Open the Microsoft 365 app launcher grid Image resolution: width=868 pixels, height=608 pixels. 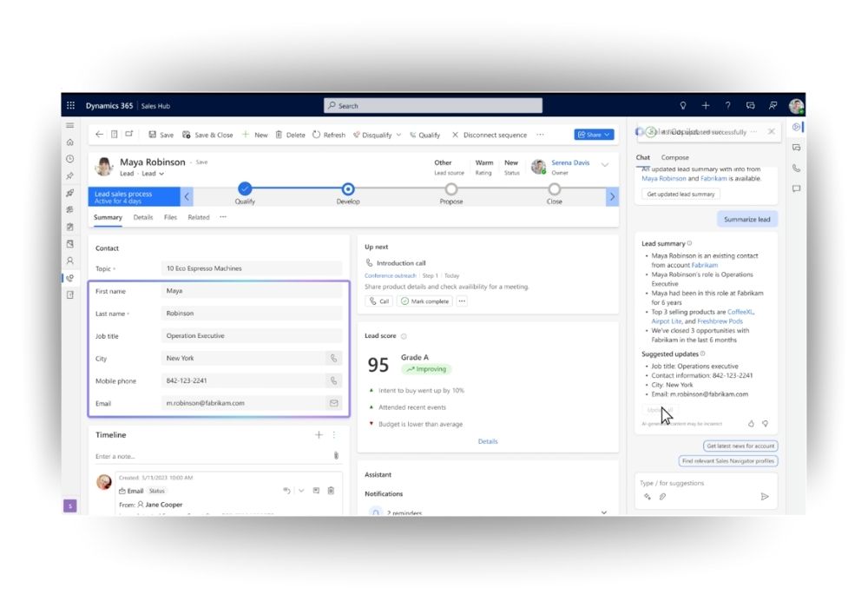coord(71,105)
